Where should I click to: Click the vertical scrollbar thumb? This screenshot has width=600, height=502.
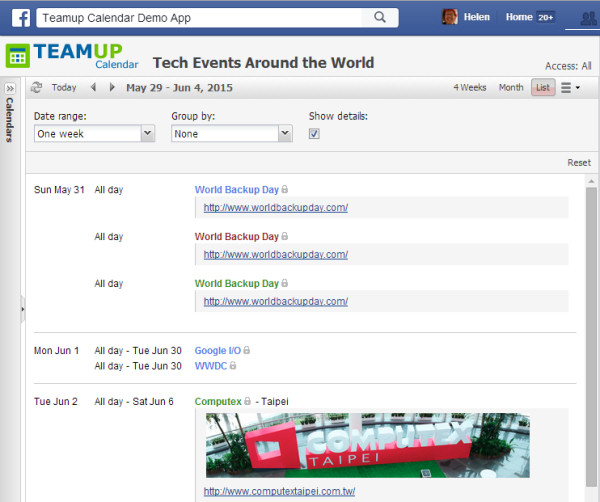(x=592, y=337)
